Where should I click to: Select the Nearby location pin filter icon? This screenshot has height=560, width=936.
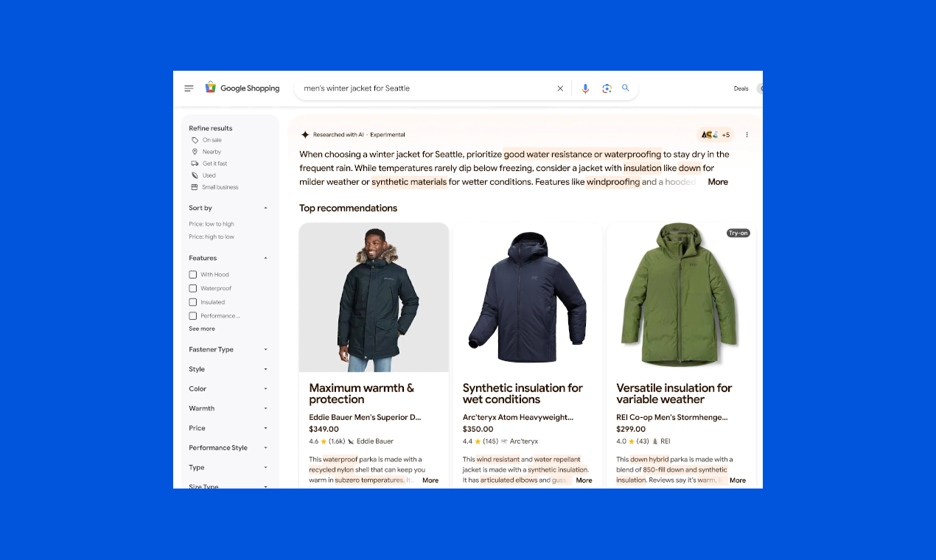point(193,151)
